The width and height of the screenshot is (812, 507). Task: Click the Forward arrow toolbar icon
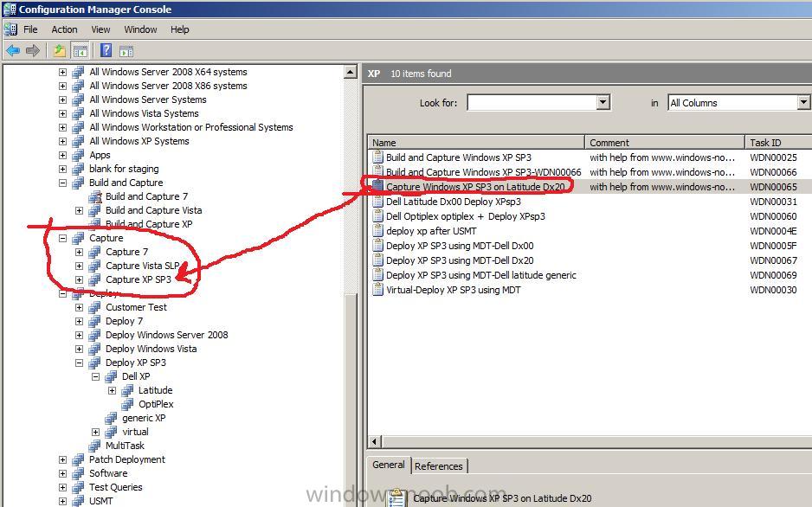pos(33,51)
